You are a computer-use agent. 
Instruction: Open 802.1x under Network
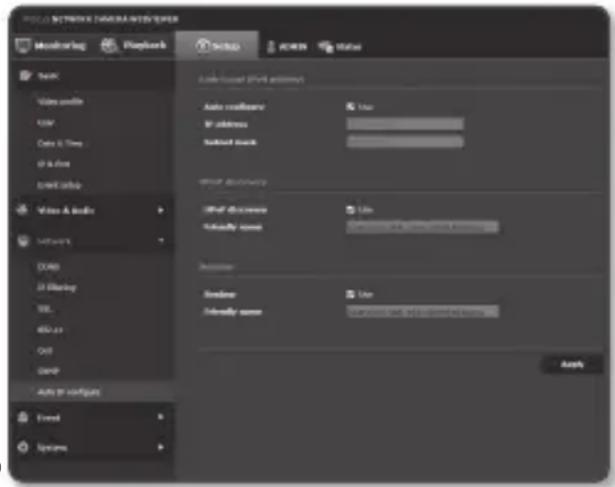click(50, 330)
